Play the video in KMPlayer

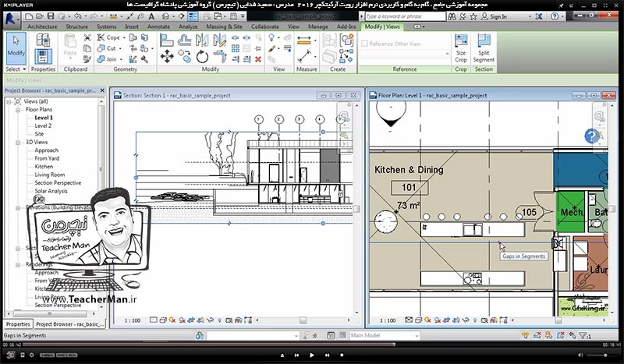[x=311, y=355]
